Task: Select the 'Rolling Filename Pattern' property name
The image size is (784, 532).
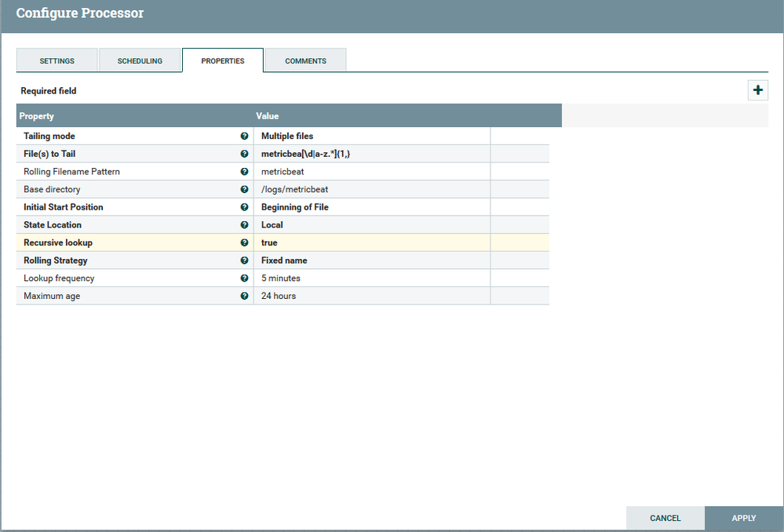Action: pyautogui.click(x=71, y=172)
